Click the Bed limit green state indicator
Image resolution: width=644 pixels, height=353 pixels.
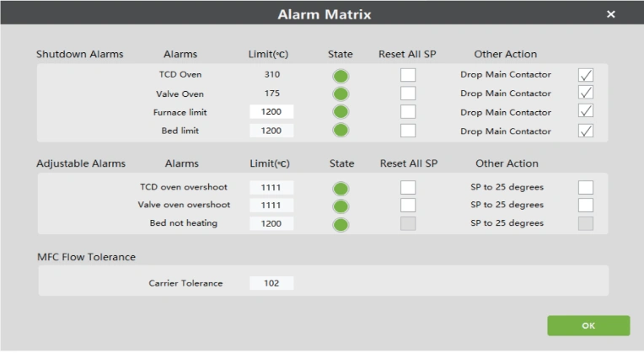(341, 131)
